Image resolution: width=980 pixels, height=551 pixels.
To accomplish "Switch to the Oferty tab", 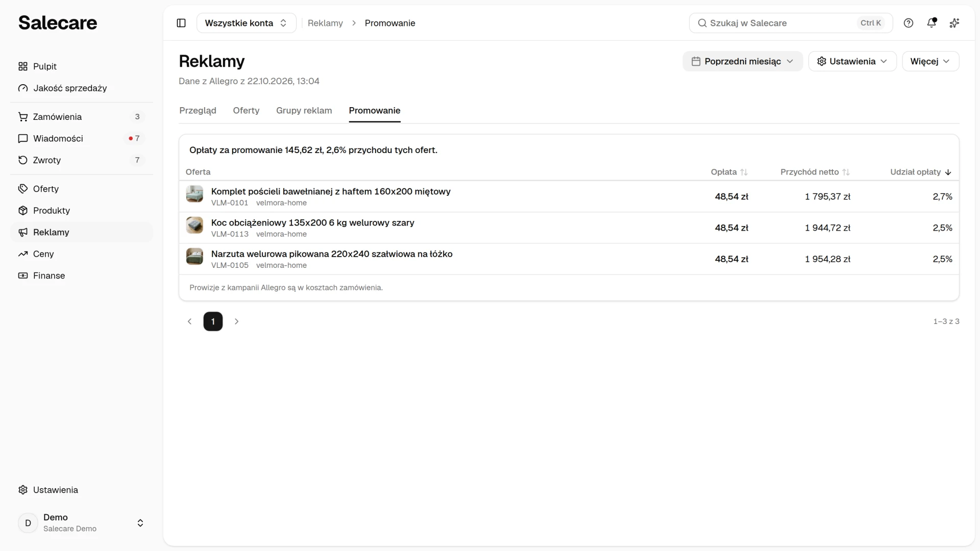I will click(246, 111).
